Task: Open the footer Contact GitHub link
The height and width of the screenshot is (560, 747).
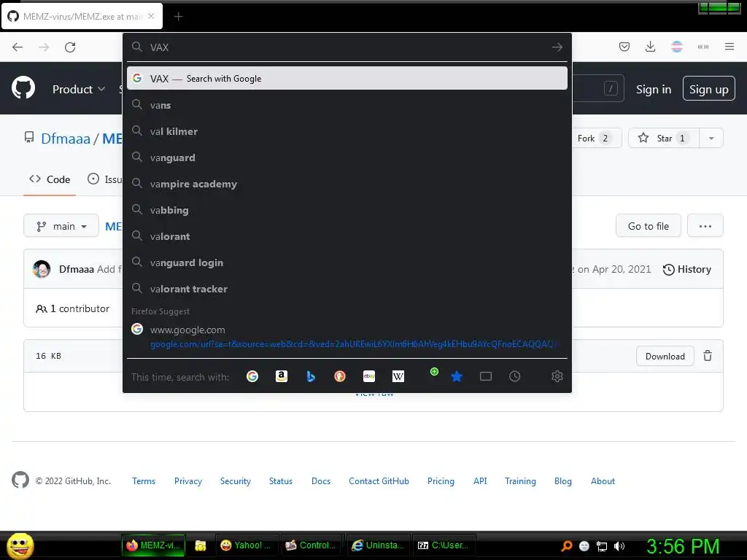Action: (x=379, y=481)
